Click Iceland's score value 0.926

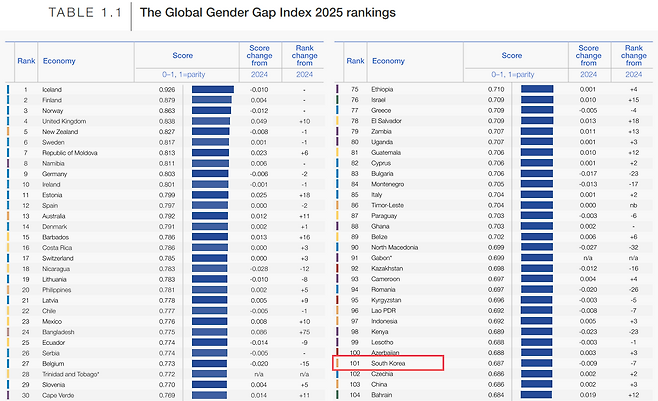[x=167, y=90]
